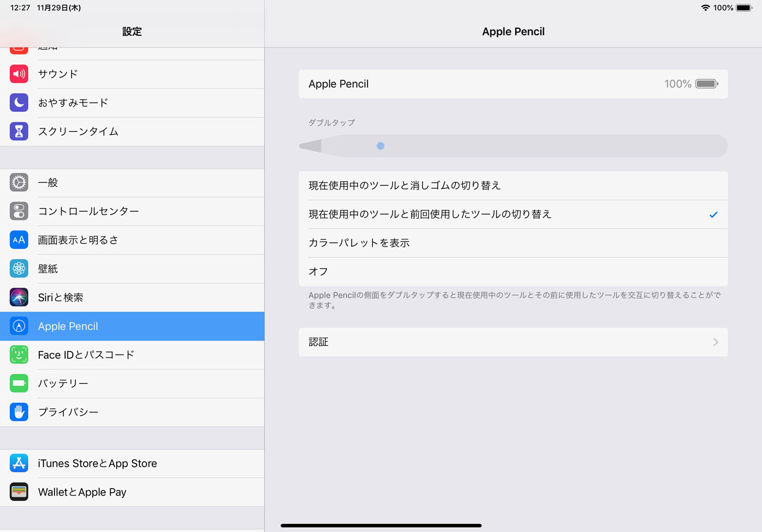This screenshot has height=532, width=762.
Task: Tap the General gear icon
Action: click(19, 183)
